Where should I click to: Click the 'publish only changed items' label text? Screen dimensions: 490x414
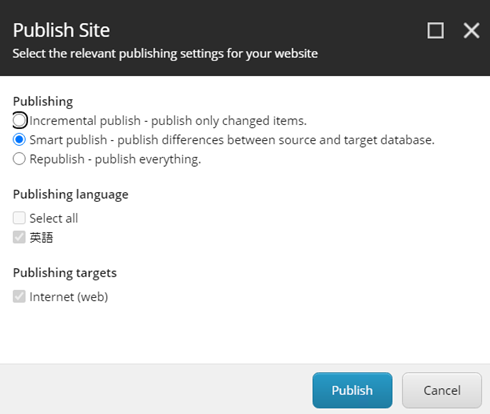[x=229, y=121]
